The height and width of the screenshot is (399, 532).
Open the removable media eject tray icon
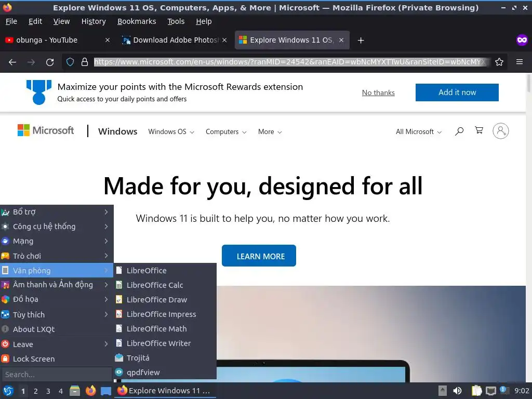tap(443, 391)
